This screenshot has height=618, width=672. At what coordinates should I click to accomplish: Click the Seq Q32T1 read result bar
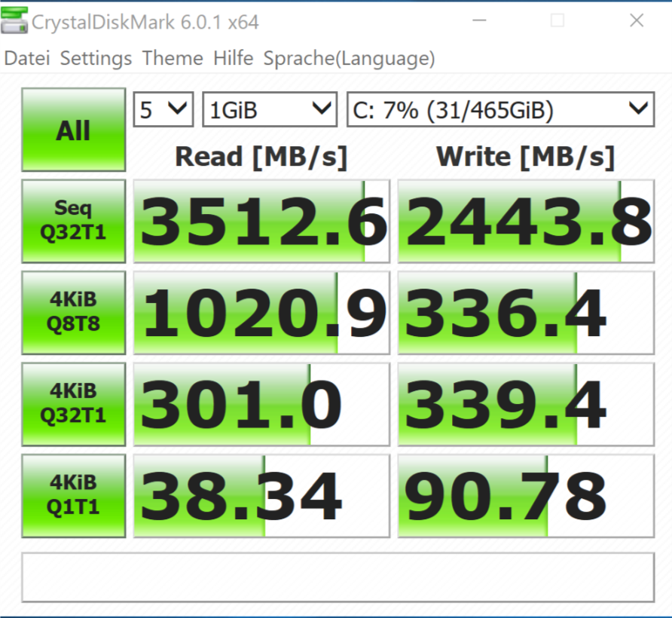pyautogui.click(x=261, y=221)
